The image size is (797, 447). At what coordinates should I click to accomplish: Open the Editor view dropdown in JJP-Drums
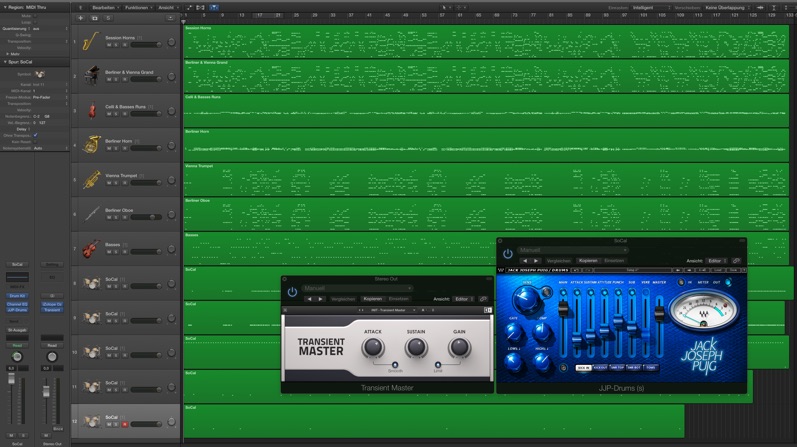pyautogui.click(x=716, y=261)
